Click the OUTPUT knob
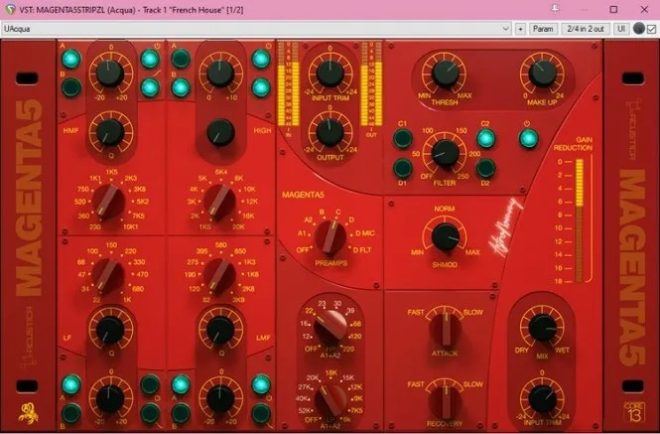 coord(330,132)
